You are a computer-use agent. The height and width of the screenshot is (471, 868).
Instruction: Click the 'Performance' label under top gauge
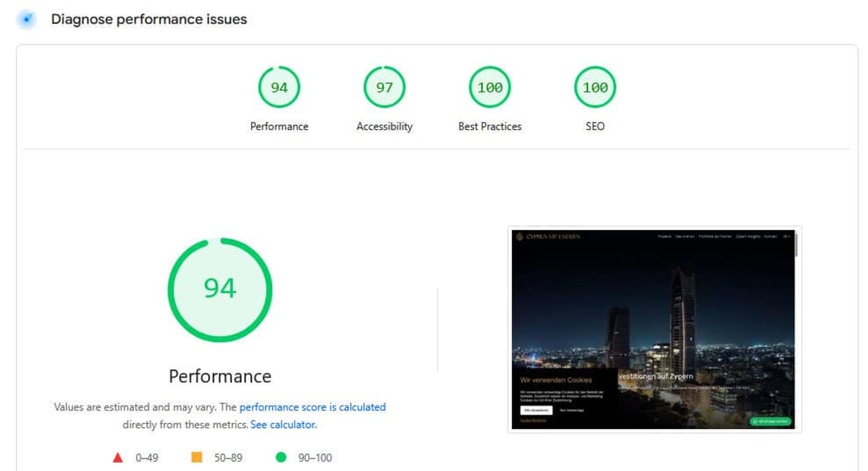tap(279, 126)
